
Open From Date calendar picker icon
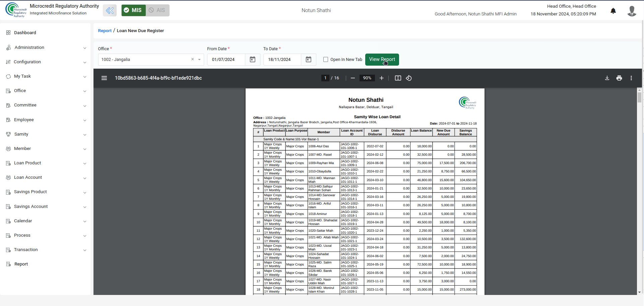click(253, 60)
